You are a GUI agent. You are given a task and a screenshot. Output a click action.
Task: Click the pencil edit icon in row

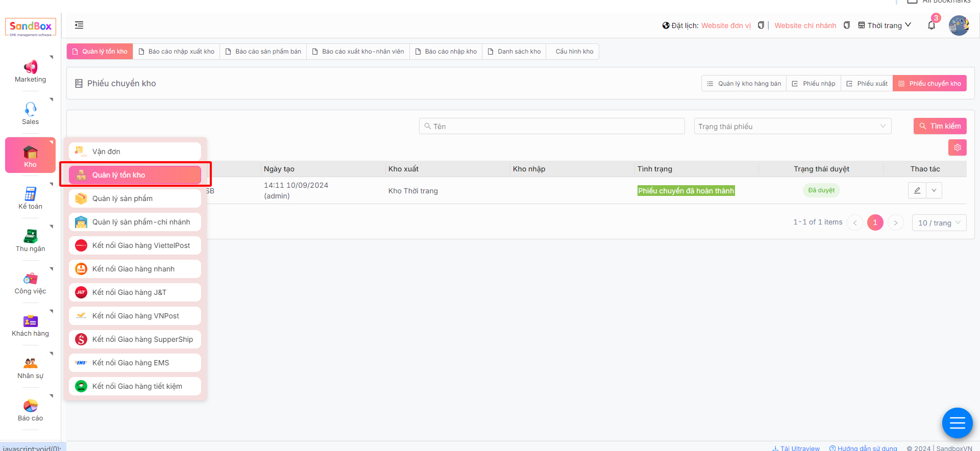click(917, 190)
